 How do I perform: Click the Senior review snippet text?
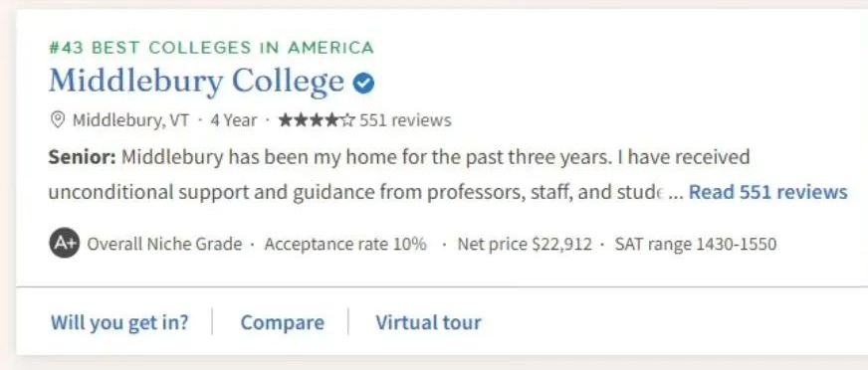coord(398,175)
